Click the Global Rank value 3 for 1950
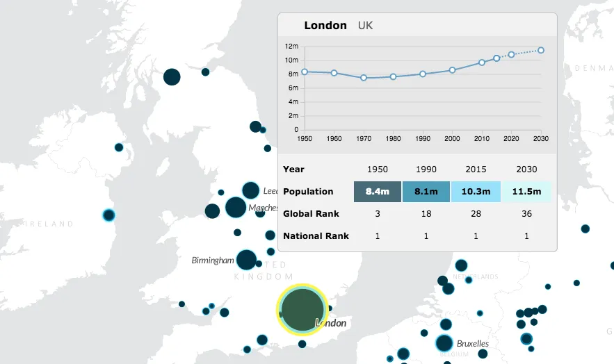This screenshot has width=614, height=364. (x=378, y=214)
